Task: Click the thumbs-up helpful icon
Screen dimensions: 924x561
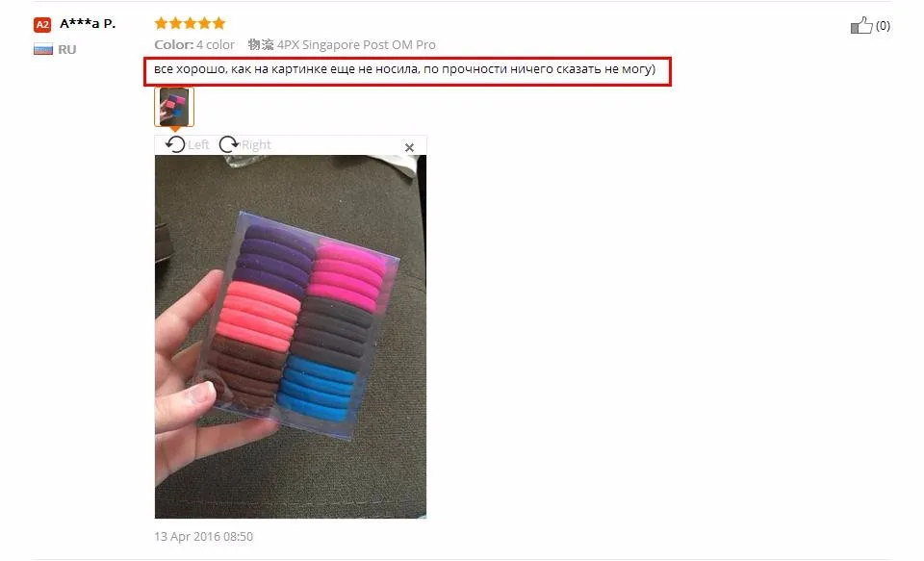Action: [860, 25]
